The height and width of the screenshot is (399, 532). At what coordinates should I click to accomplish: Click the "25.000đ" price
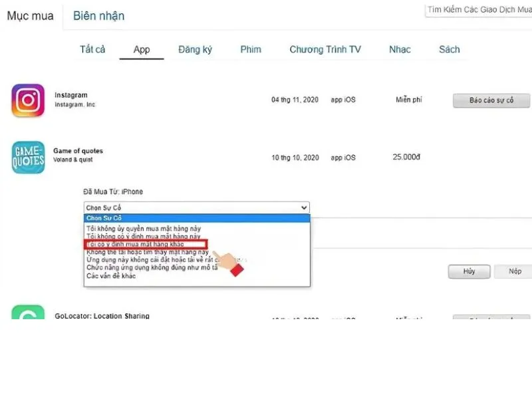(x=406, y=157)
